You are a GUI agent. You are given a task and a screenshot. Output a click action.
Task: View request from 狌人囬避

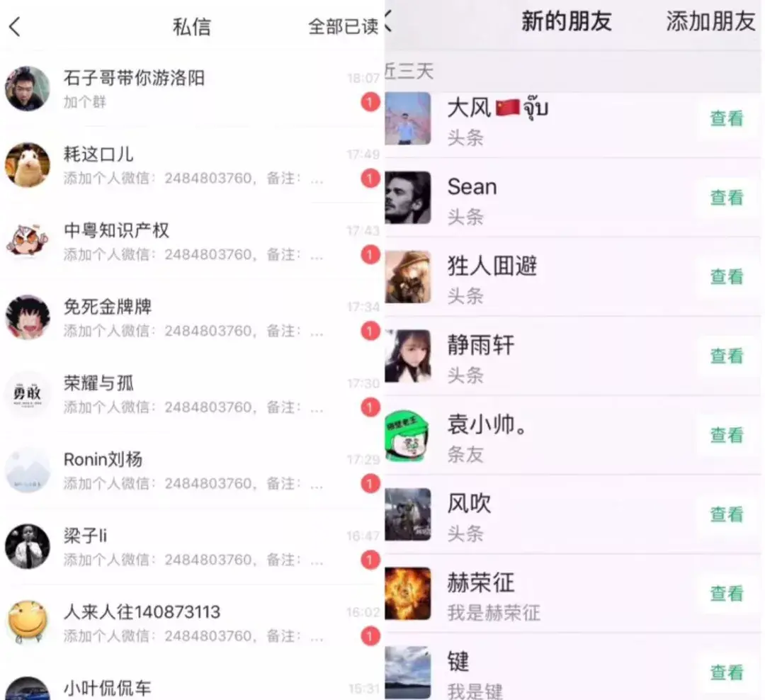727,277
